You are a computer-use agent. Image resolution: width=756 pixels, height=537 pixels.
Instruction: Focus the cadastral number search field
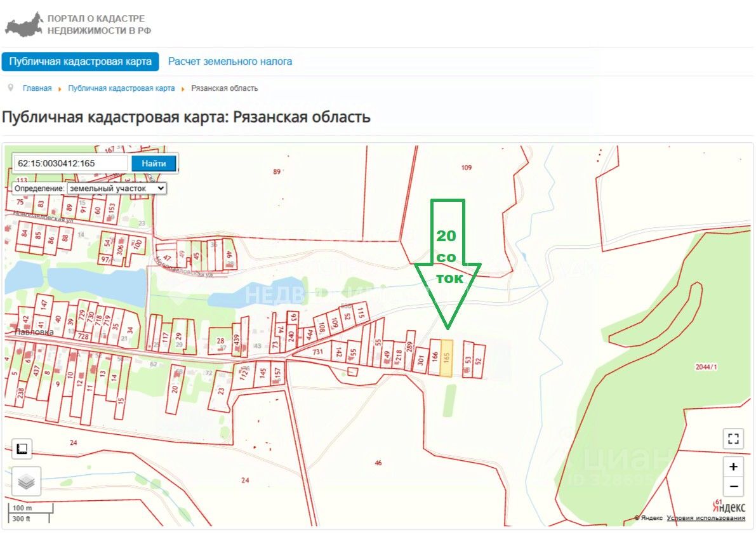point(71,163)
